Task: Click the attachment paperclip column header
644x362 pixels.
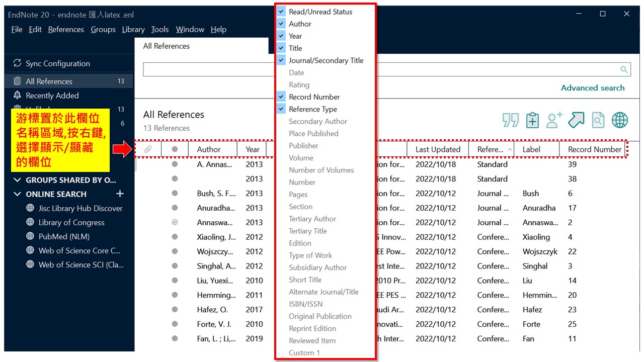Action: point(148,149)
